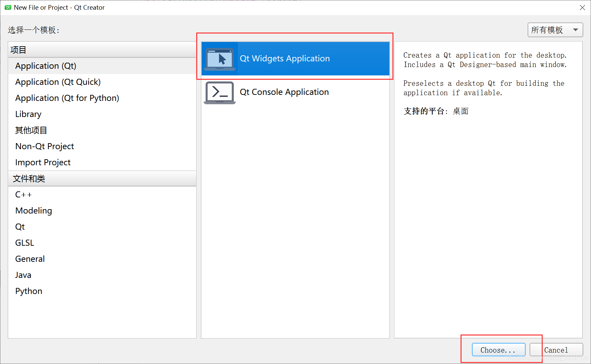Choose the Import Project category
The image size is (591, 364).
point(43,162)
